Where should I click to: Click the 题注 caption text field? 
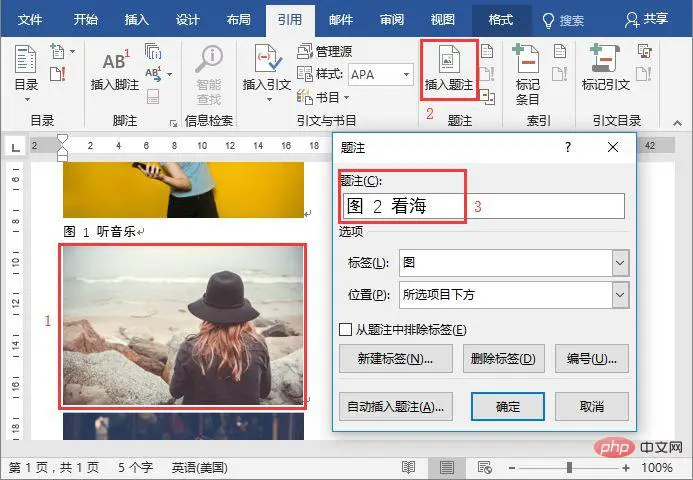[484, 206]
